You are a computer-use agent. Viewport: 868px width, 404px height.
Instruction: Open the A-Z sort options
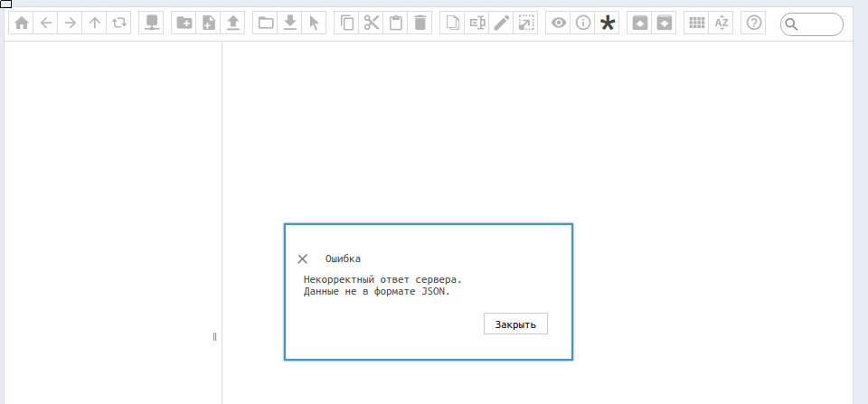722,23
